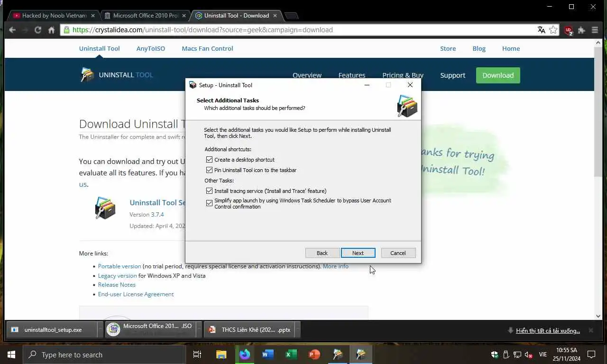Open downloaded uninstalltool_setup.exe item
Screen dimensions: 607x364
pyautogui.click(x=51, y=330)
